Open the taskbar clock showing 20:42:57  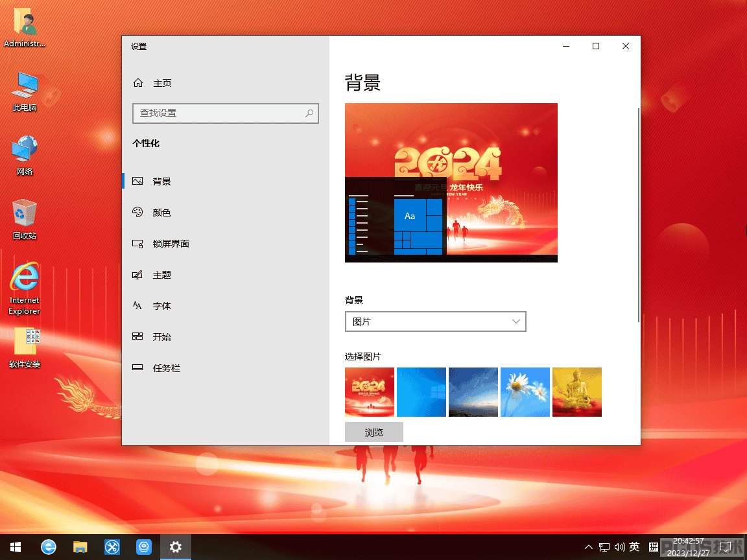click(688, 547)
